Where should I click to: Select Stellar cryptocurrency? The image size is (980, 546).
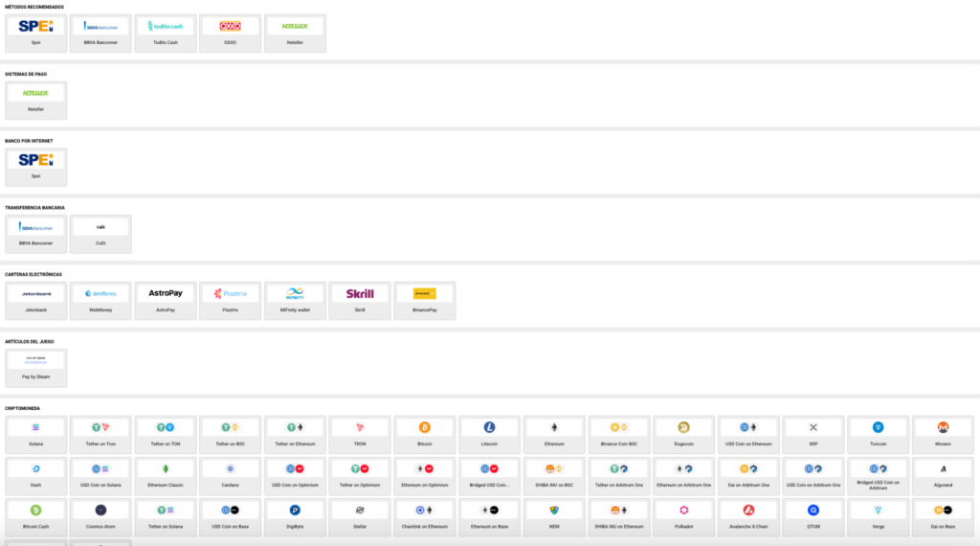tap(360, 517)
